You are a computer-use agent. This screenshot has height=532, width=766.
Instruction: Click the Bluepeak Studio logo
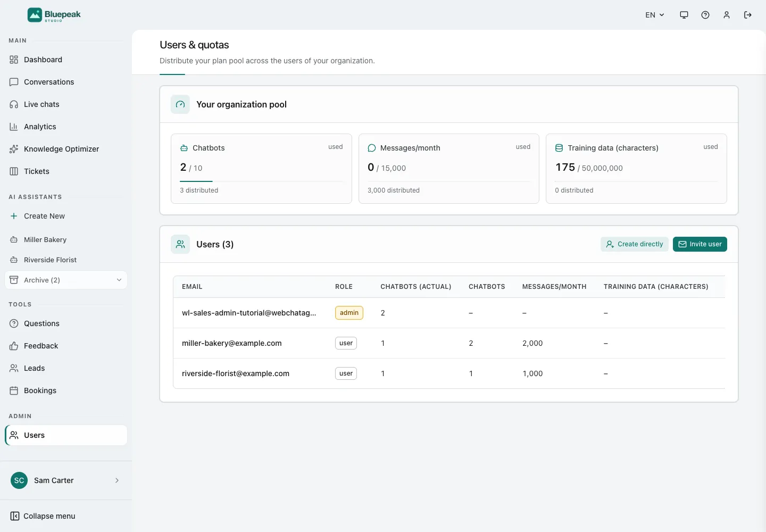coord(54,15)
